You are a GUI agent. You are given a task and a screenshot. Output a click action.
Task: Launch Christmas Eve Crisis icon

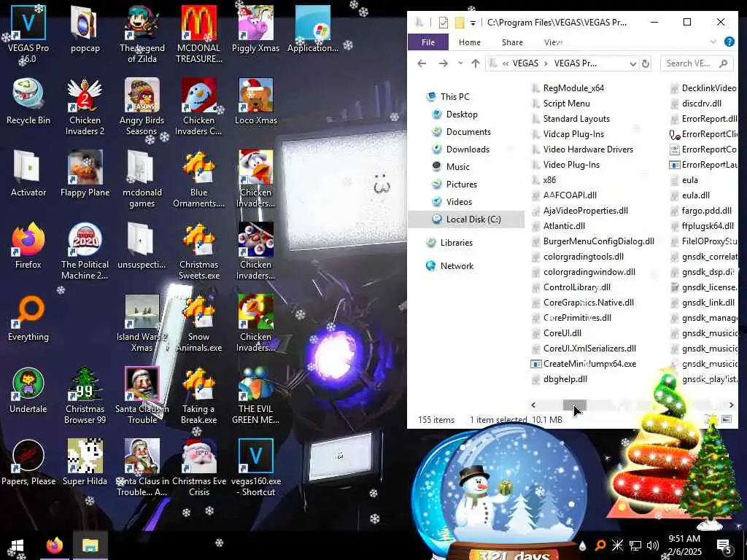tap(198, 467)
